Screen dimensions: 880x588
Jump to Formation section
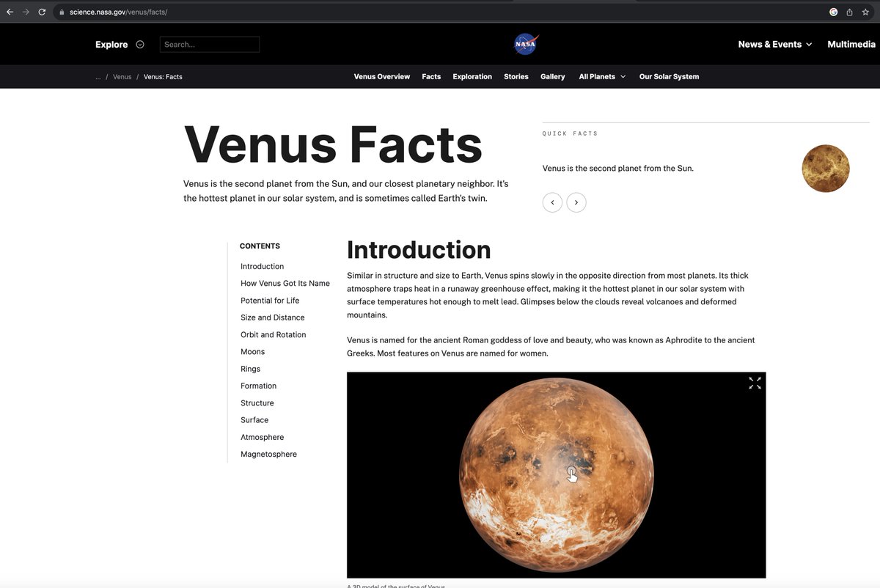[258, 386]
